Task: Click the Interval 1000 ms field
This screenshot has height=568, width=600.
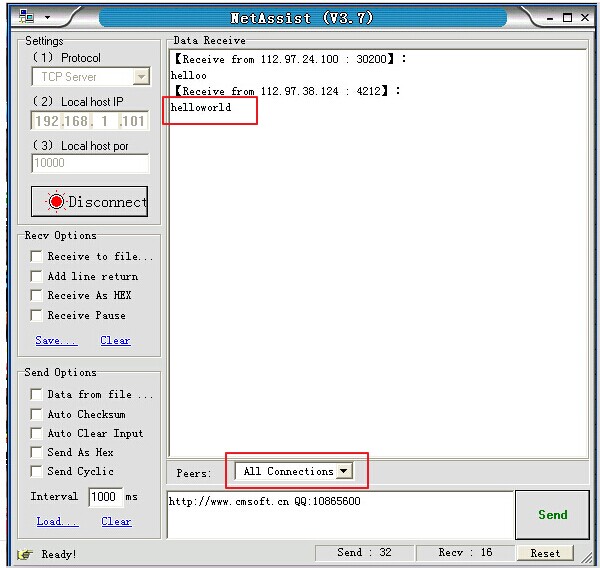Action: coord(106,497)
